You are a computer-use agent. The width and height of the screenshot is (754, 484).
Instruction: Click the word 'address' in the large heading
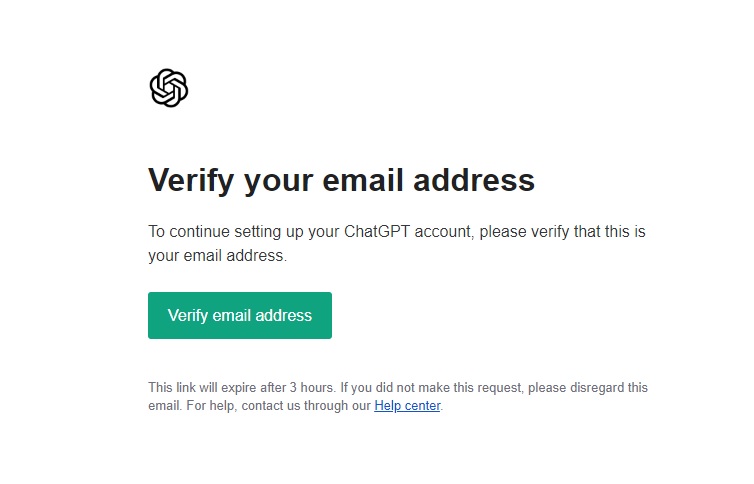pyautogui.click(x=474, y=180)
